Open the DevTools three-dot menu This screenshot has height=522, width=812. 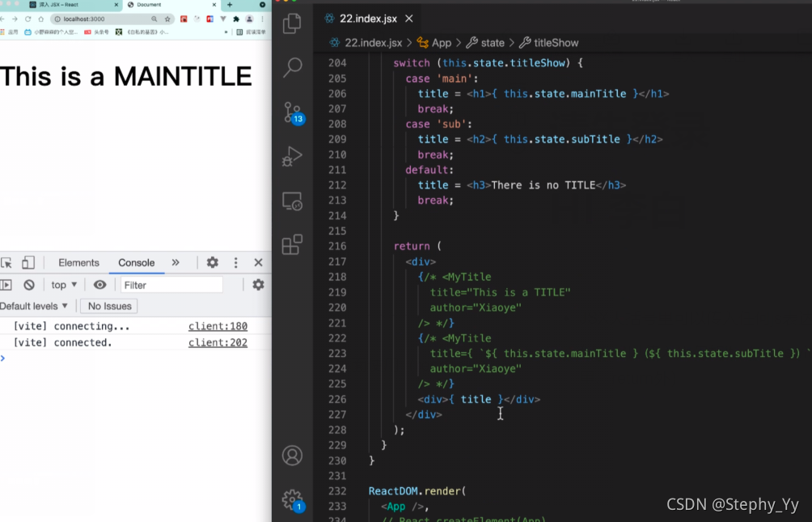pyautogui.click(x=235, y=263)
